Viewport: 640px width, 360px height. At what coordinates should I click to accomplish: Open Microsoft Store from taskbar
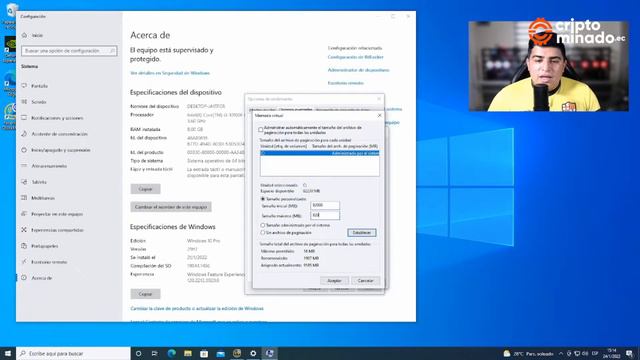tap(204, 353)
